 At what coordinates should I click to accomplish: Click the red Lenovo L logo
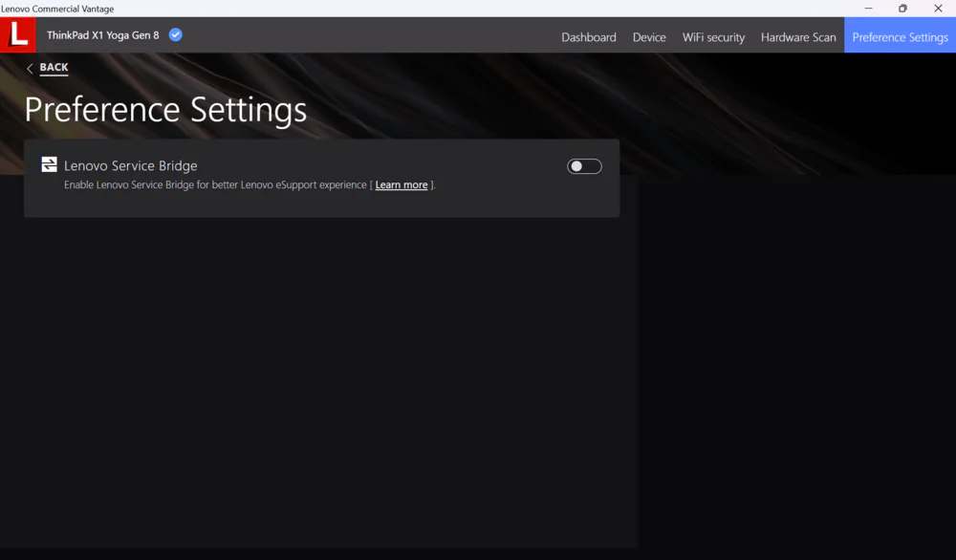[17, 34]
